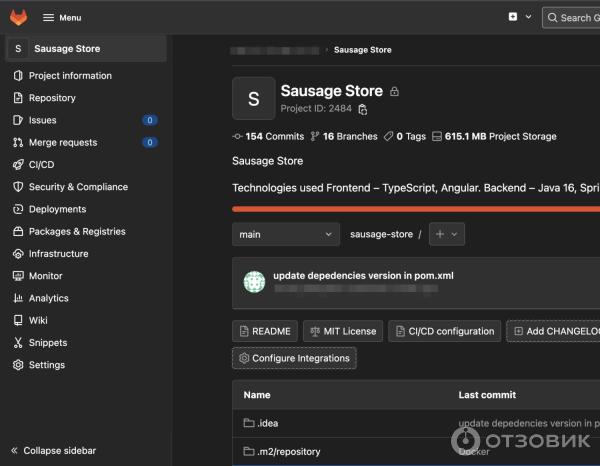Click the CI/CD rocket icon
This screenshot has height=466, width=600.
18,165
